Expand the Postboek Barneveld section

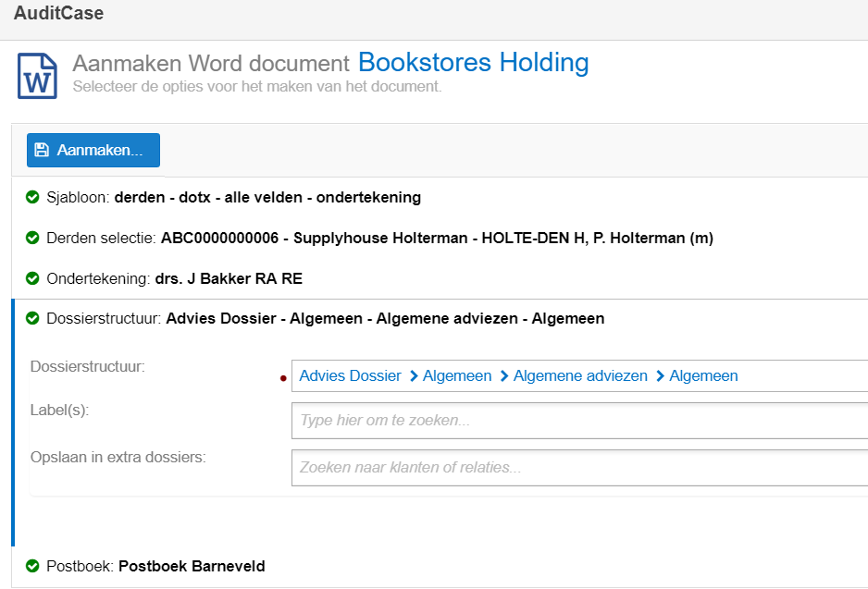click(440, 566)
